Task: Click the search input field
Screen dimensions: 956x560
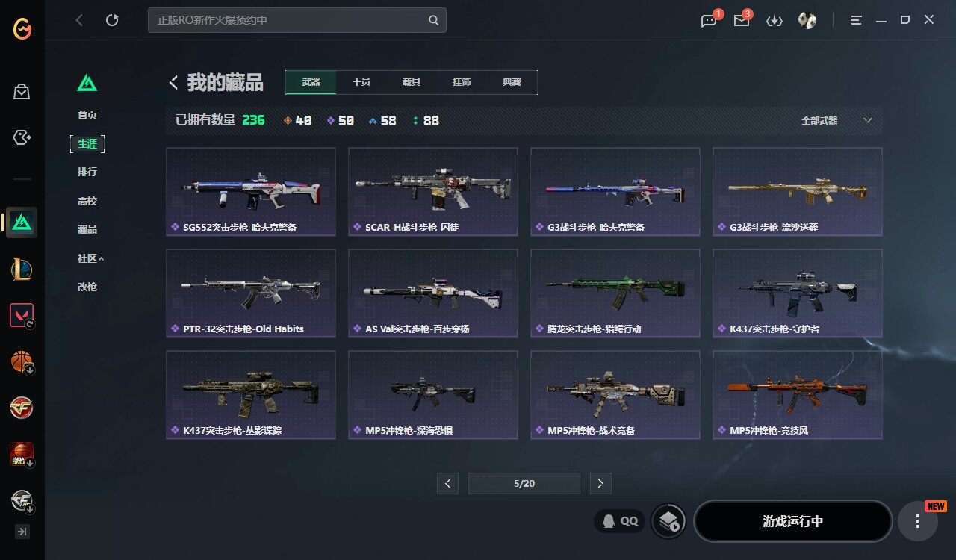Action: click(x=297, y=20)
